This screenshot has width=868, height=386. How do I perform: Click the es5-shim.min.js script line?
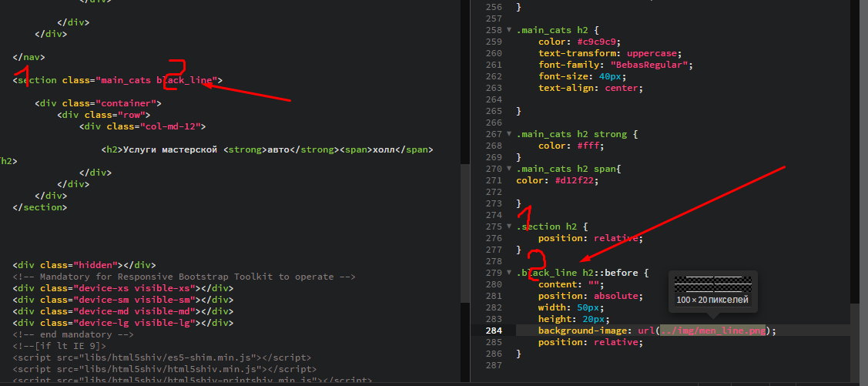point(162,357)
